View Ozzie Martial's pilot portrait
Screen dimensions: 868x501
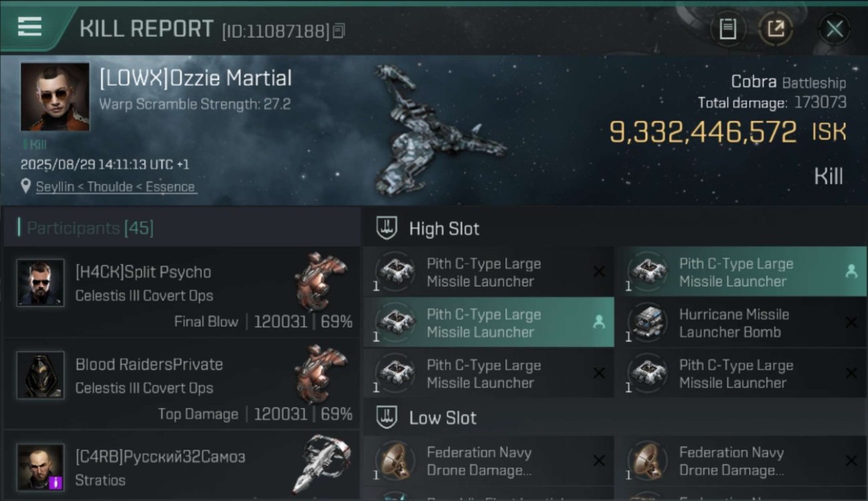(x=55, y=97)
